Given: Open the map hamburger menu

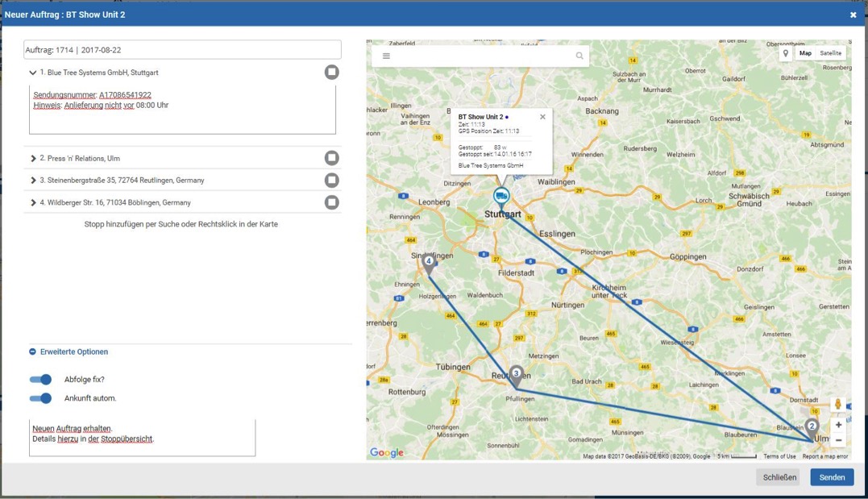Looking at the screenshot, I should point(387,56).
